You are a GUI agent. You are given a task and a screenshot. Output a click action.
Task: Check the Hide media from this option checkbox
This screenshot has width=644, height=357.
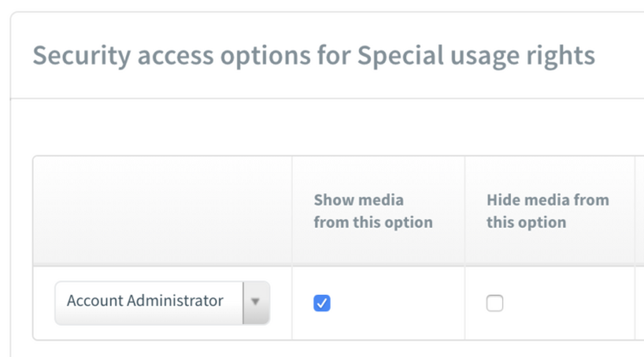[x=494, y=303]
